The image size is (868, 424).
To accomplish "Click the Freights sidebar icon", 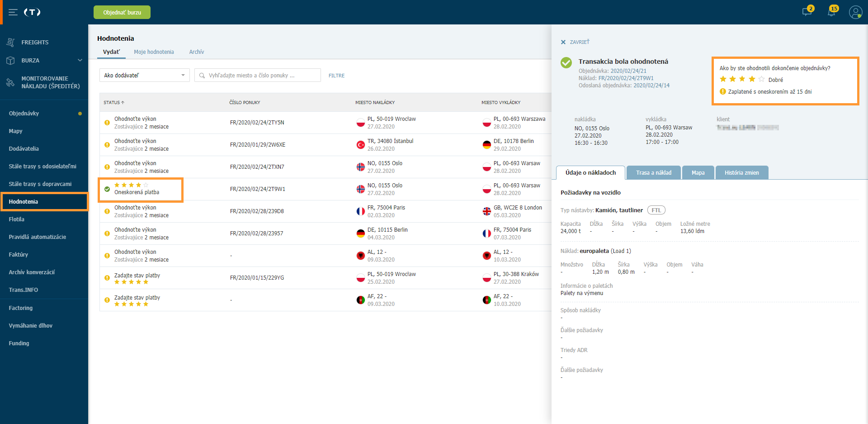I will 10,42.
